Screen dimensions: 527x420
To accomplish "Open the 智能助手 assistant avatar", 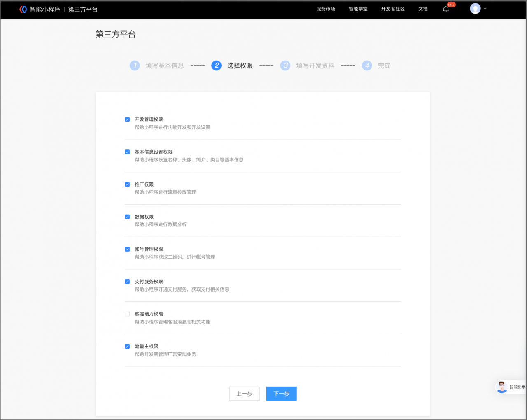I will (501, 387).
